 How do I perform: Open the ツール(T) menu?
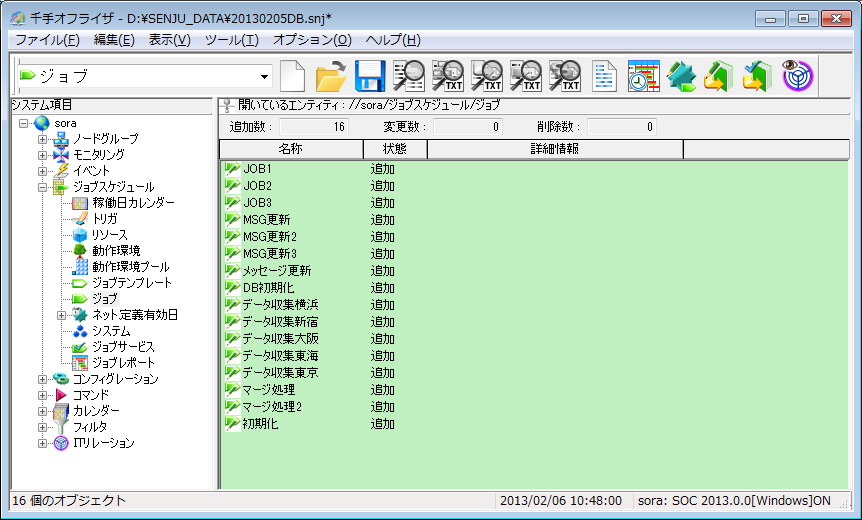(231, 40)
